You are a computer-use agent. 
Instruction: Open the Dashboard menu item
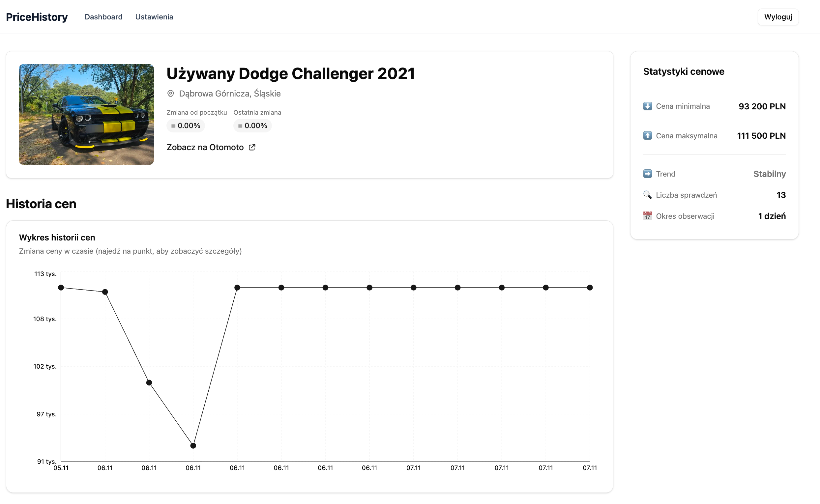103,17
